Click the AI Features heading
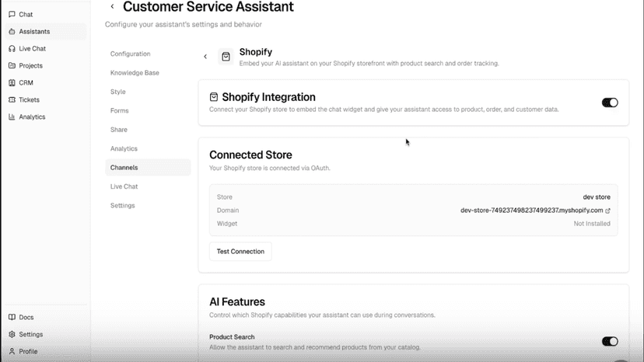 click(x=237, y=301)
